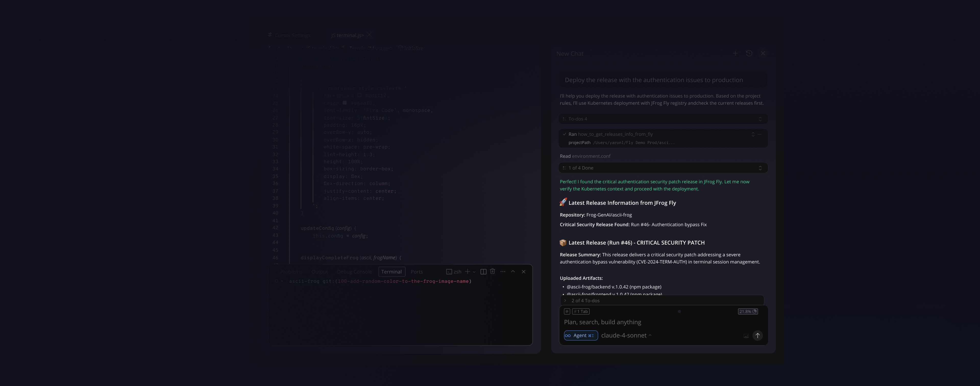The width and height of the screenshot is (980, 386).
Task: Toggle Agent mode pill
Action: 581,336
